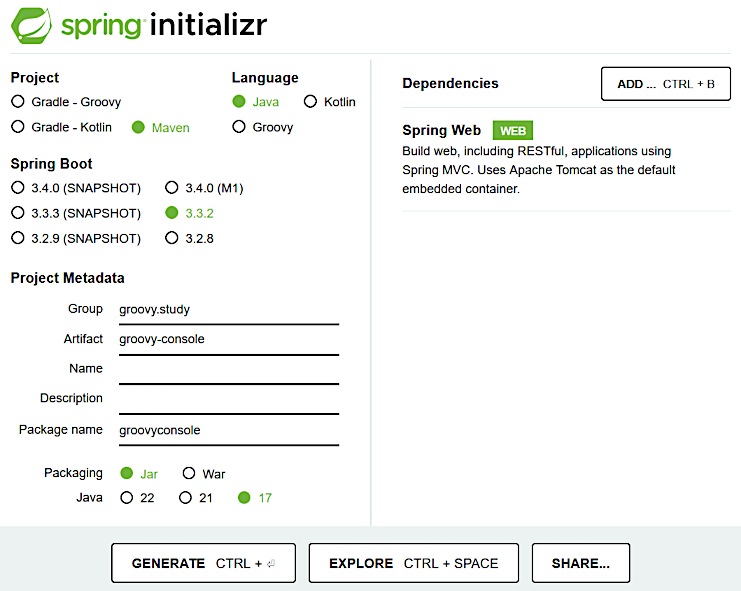Screen dimensions: 741x591
Task: Open ADD dependencies dialog
Action: tap(666, 84)
